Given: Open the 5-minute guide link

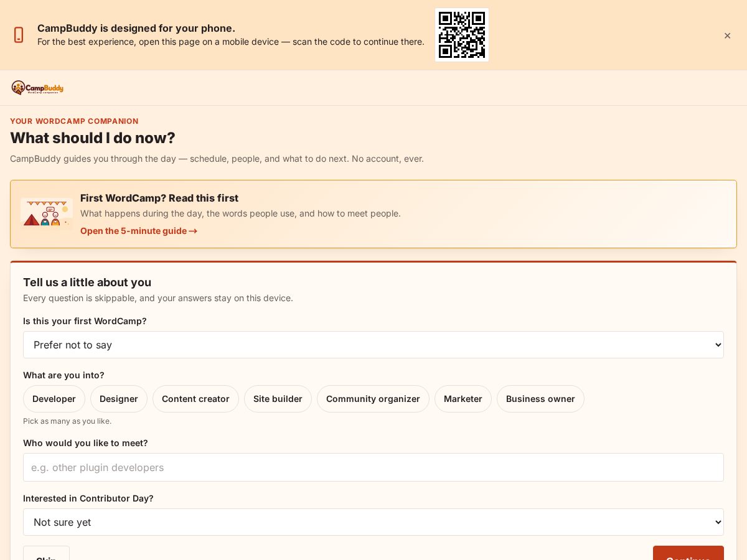Looking at the screenshot, I should (x=139, y=231).
